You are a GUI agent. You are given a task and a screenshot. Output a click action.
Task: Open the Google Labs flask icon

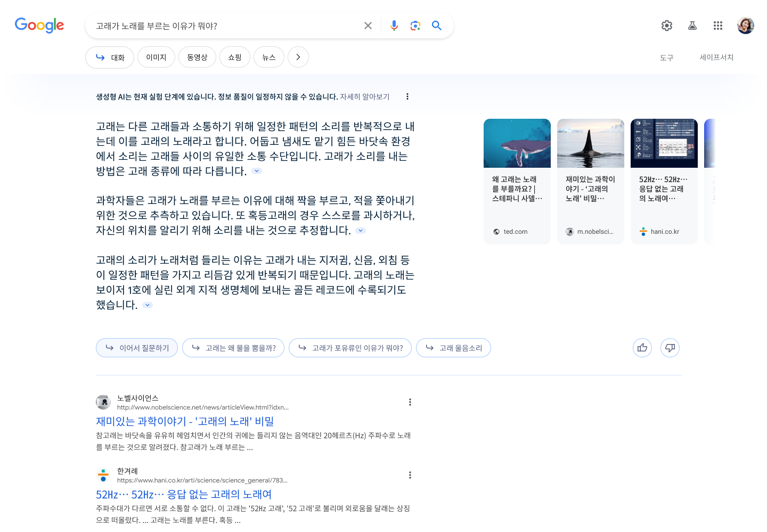pyautogui.click(x=692, y=25)
